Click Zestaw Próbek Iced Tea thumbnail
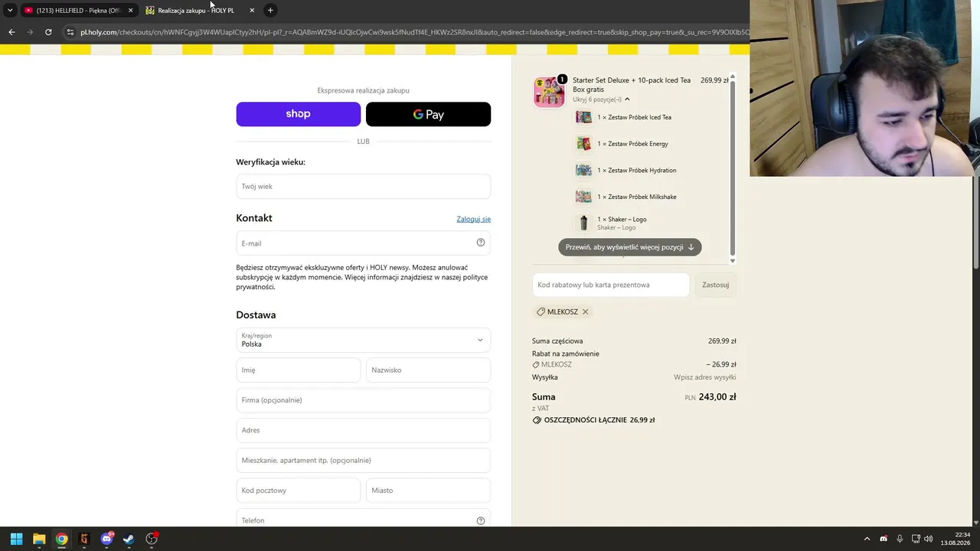 (583, 117)
